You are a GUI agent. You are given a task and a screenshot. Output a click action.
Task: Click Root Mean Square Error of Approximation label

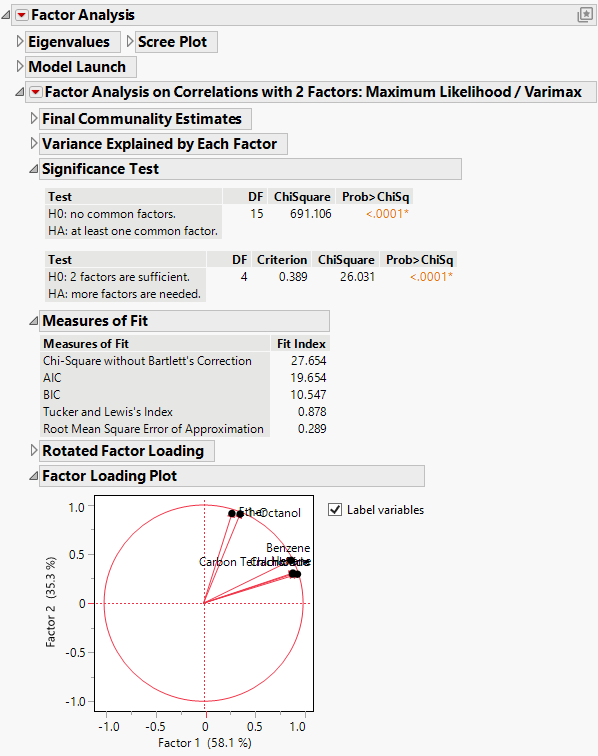pyautogui.click(x=153, y=429)
